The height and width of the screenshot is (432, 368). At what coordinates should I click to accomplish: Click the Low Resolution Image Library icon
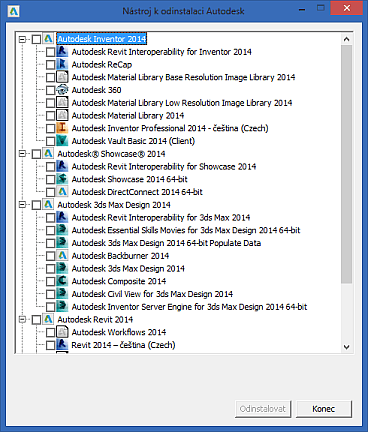coord(62,103)
